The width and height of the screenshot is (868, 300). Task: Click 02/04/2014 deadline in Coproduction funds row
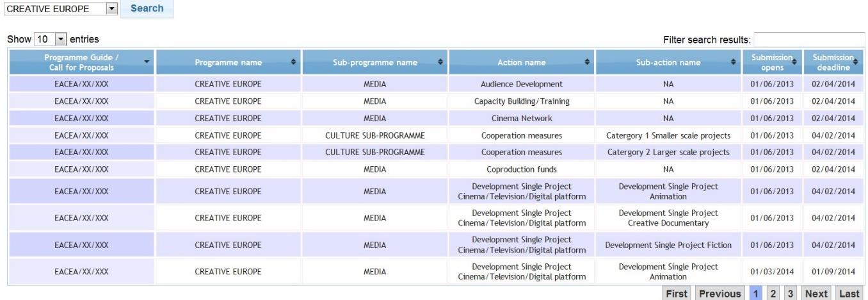833,169
